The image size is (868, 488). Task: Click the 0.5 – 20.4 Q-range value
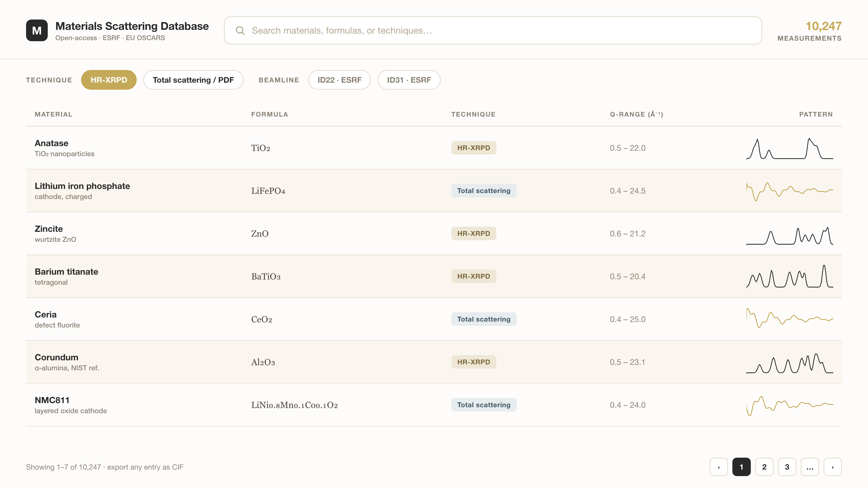tap(627, 276)
